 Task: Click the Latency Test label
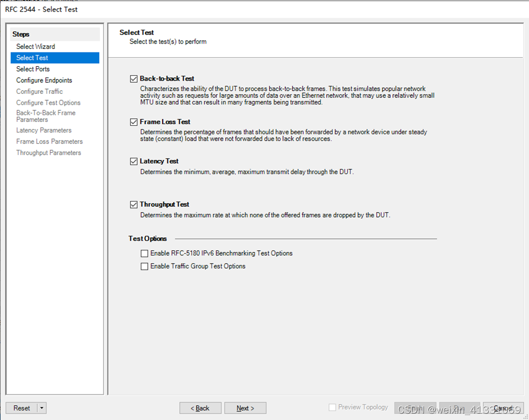[159, 161]
